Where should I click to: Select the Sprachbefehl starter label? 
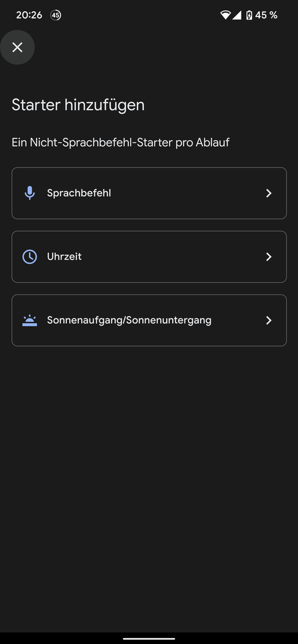tap(79, 193)
